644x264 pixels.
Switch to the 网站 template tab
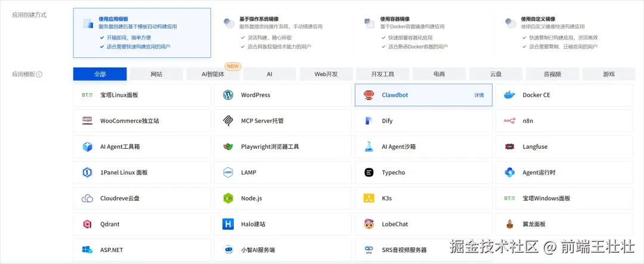pyautogui.click(x=156, y=74)
